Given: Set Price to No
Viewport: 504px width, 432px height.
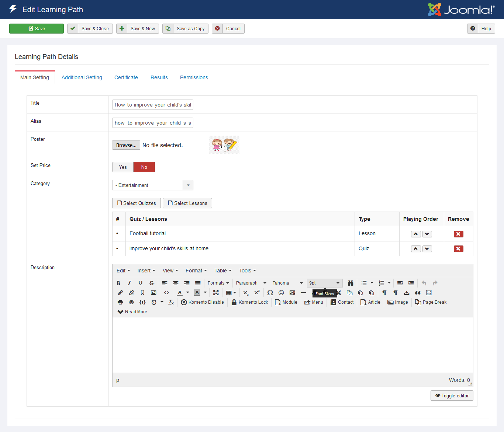Looking at the screenshot, I should point(144,167).
